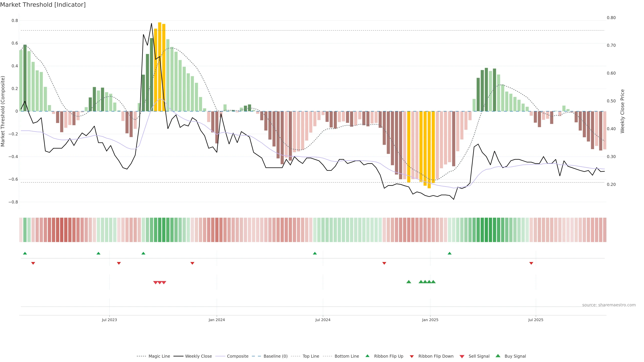Screen dimensions: 644x362
Task: Click the Jul 2025 x-axis label
Action: 536,320
